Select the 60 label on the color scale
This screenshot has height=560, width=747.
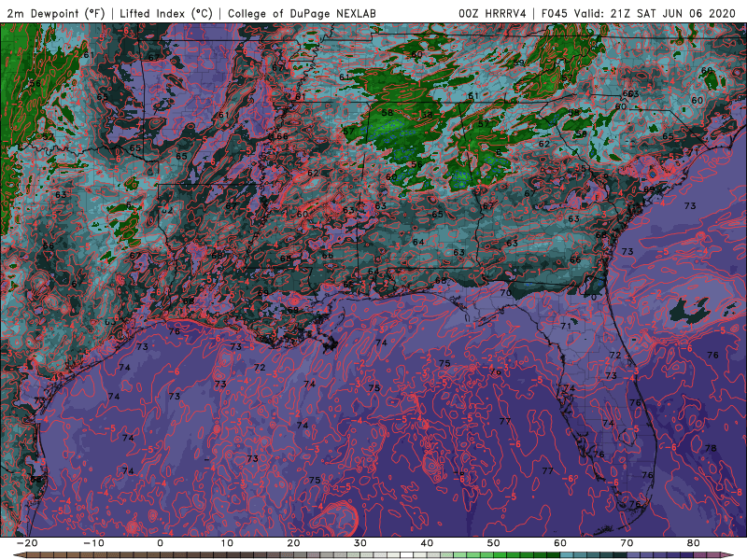tap(560, 543)
